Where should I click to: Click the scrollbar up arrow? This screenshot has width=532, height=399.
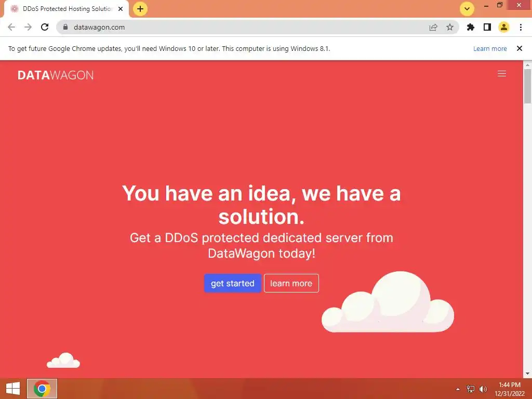click(527, 64)
